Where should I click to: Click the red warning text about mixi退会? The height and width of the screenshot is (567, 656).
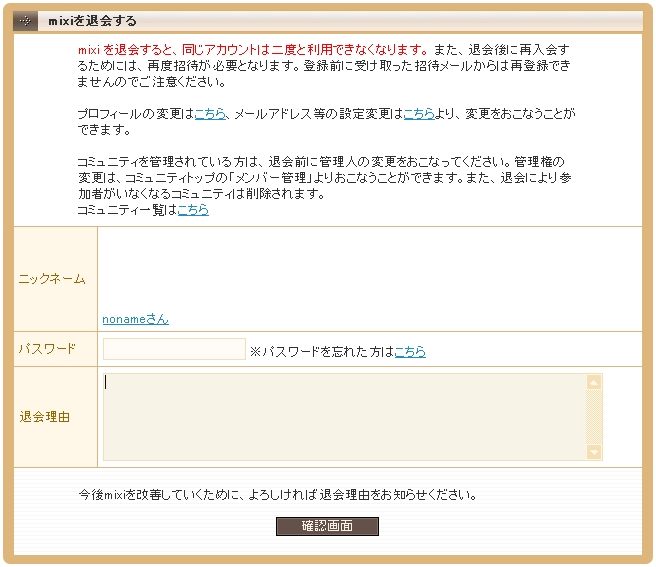[x=253, y=50]
